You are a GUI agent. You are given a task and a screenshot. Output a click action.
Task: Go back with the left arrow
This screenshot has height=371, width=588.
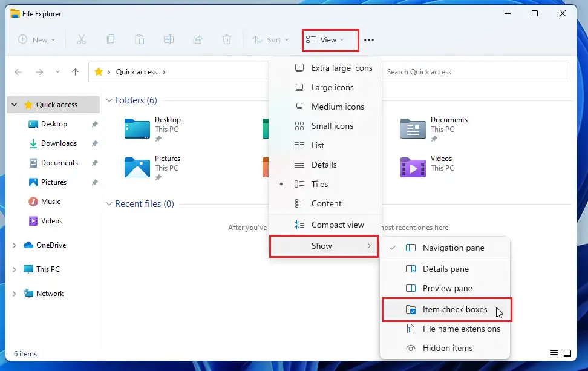(x=18, y=72)
